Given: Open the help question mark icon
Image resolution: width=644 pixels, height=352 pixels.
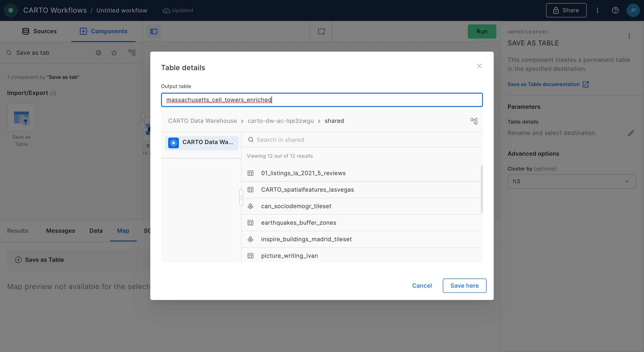Looking at the screenshot, I should coord(615,10).
